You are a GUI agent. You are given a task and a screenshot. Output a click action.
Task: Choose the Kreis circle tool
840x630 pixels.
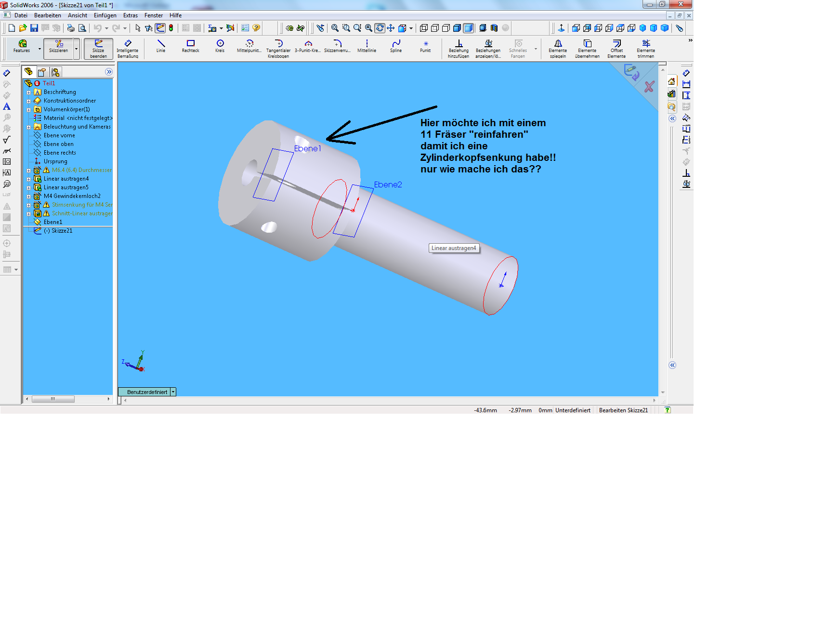pyautogui.click(x=220, y=46)
